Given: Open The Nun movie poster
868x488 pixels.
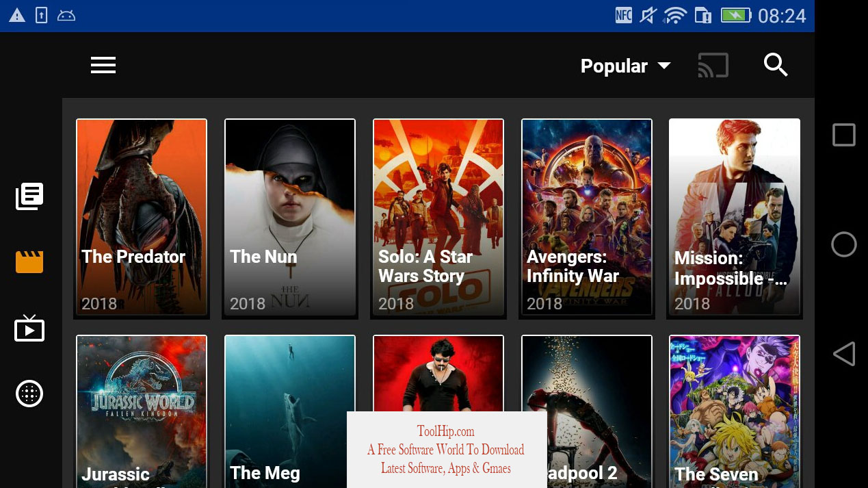Looking at the screenshot, I should click(290, 217).
